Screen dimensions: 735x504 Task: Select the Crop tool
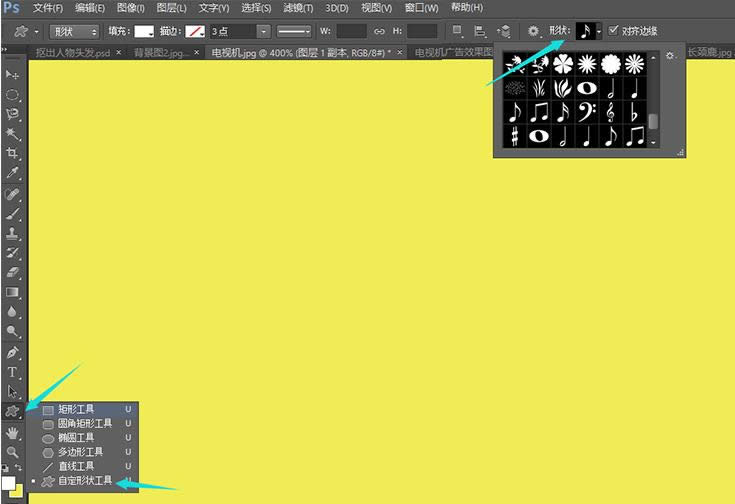pyautogui.click(x=12, y=153)
